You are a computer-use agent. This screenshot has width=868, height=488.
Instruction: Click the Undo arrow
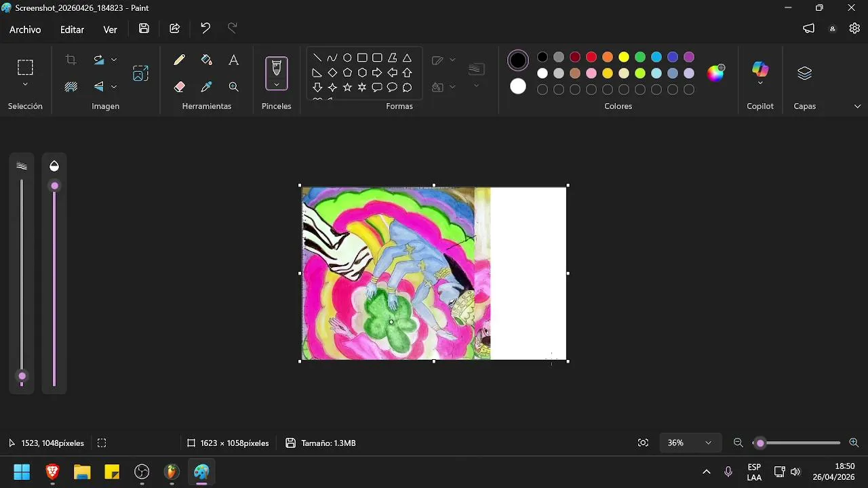[x=205, y=28]
